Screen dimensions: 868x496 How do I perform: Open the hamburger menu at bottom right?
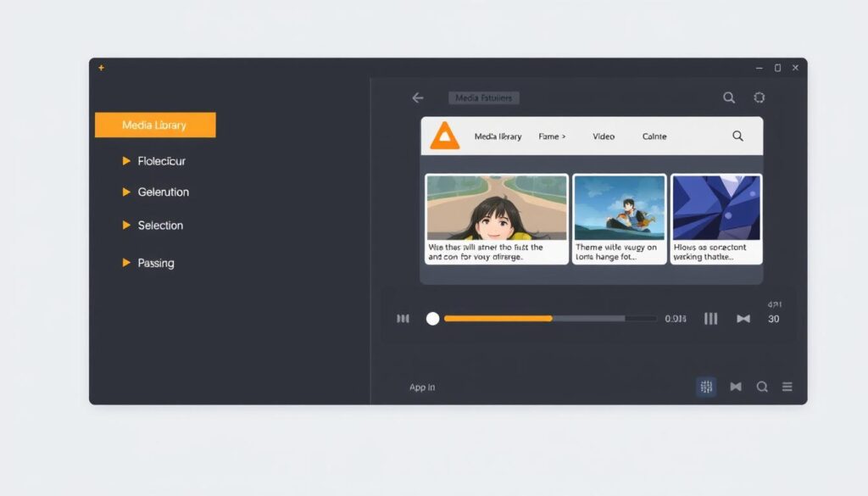787,387
